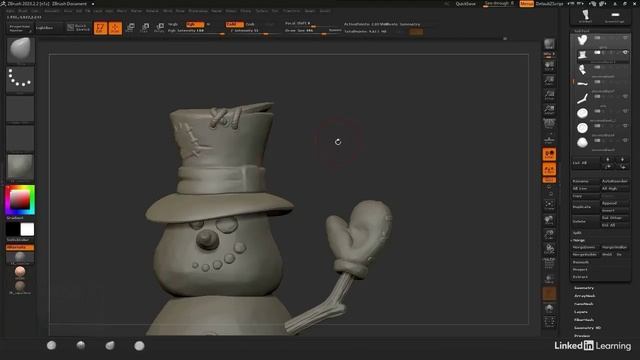
Task: Toggle Solo mode icon
Action: 549,308
